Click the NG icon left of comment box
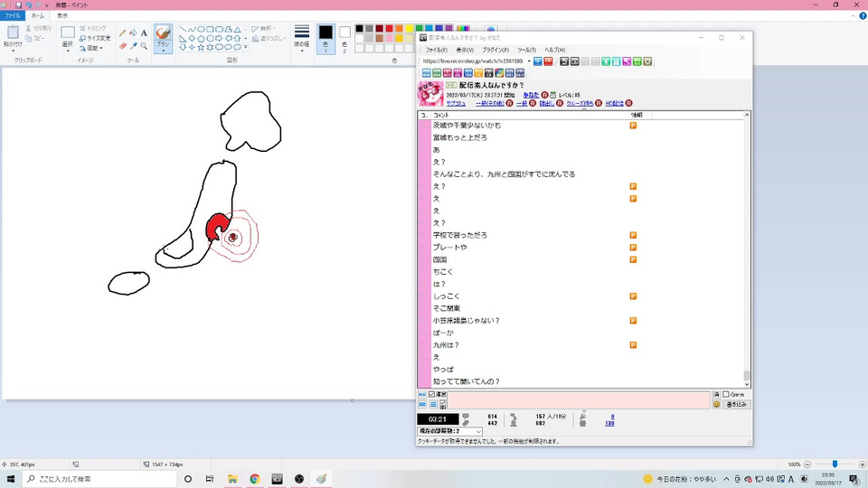Image resolution: width=868 pixels, height=488 pixels. [x=422, y=395]
